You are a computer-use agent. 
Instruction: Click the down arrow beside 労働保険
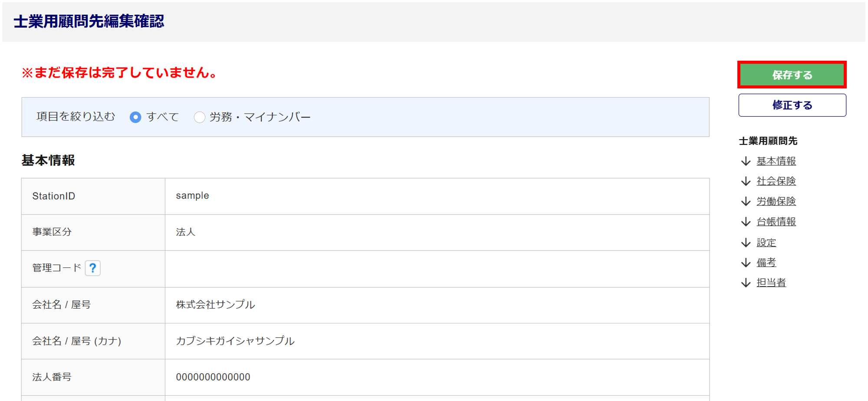(746, 202)
